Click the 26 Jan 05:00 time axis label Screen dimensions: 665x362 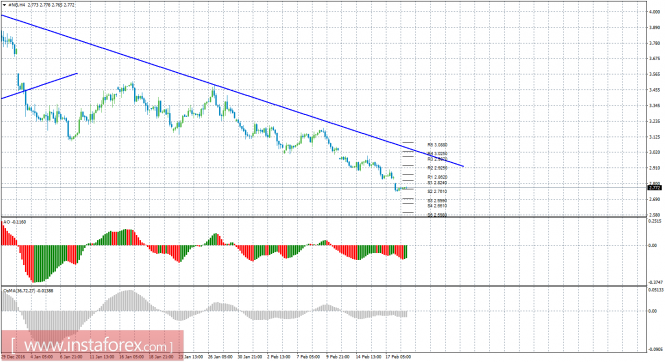(221, 357)
